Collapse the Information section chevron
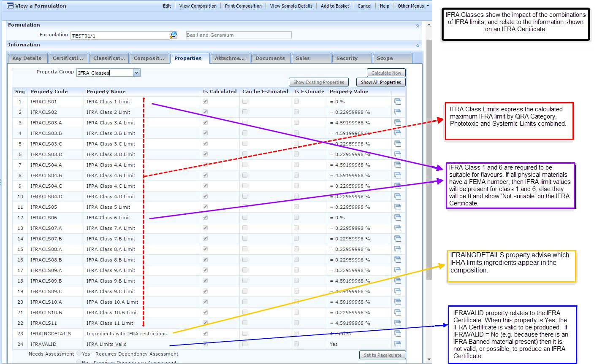Screen dimensions: 605x364 417,45
